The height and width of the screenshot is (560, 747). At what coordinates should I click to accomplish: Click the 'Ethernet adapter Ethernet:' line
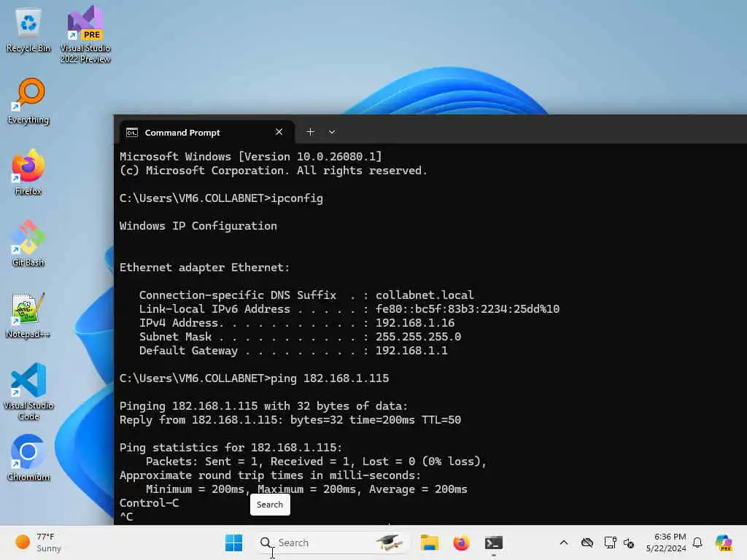click(x=204, y=268)
